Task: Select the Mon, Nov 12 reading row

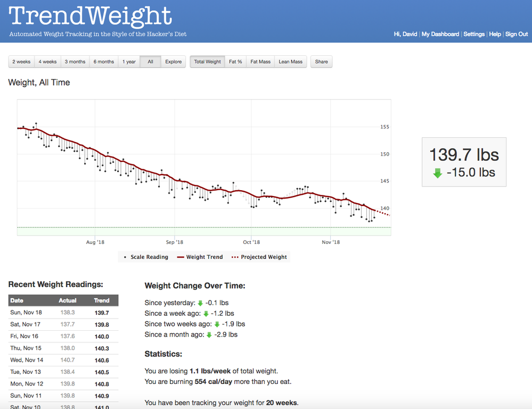Action: click(x=63, y=384)
